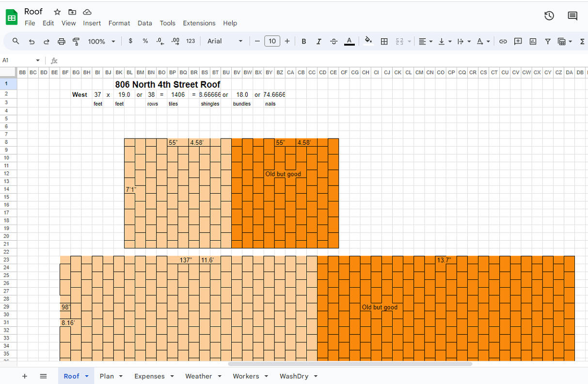Image resolution: width=588 pixels, height=384 pixels.
Task: Open the comments panel icon
Action: tap(572, 16)
